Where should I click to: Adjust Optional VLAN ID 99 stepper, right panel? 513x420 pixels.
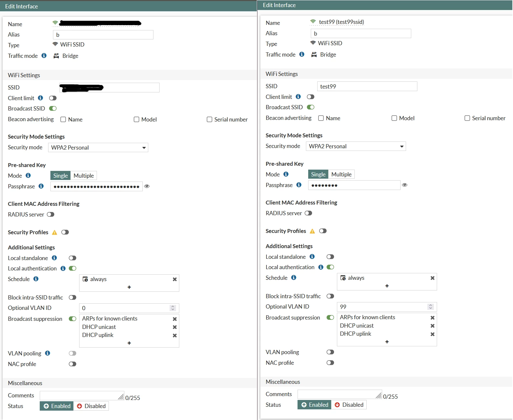[x=431, y=307]
